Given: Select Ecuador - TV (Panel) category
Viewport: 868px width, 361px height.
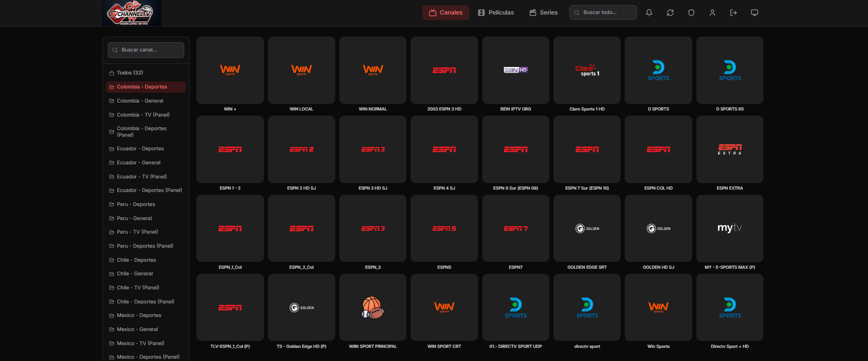Looking at the screenshot, I should tap(146, 177).
